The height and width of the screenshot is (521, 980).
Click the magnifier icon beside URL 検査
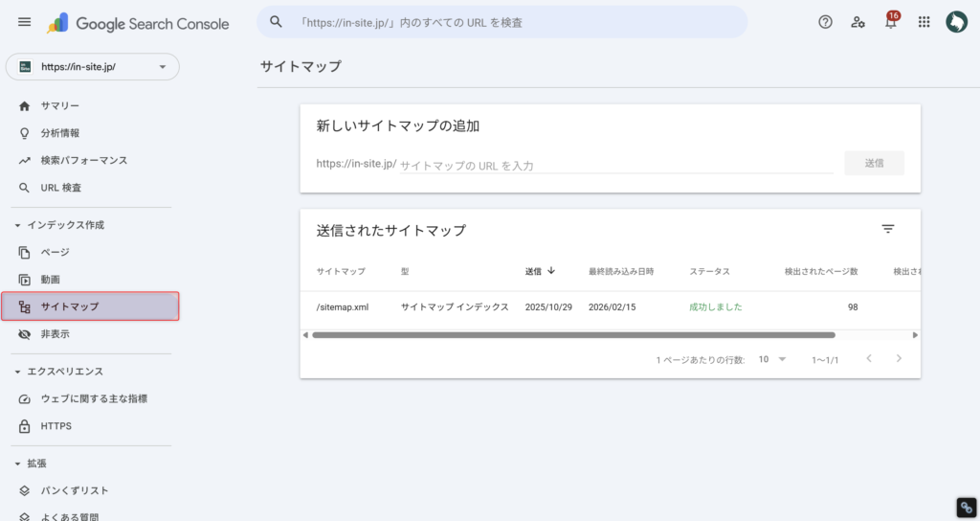point(24,188)
